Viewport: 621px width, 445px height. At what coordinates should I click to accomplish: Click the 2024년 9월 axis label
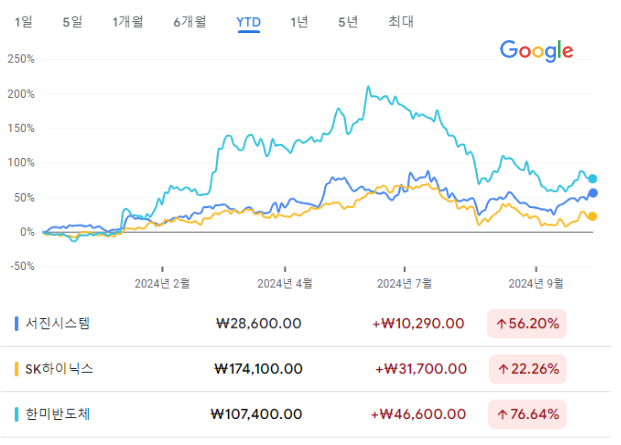[536, 283]
